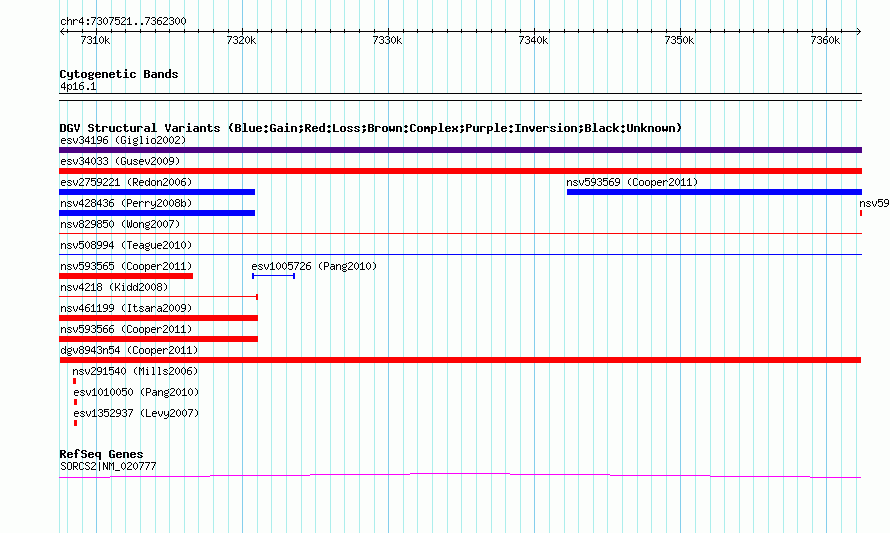This screenshot has width=890, height=533.
Task: Click the blue bracket glyph under esv1005726
Action: pyautogui.click(x=274, y=276)
